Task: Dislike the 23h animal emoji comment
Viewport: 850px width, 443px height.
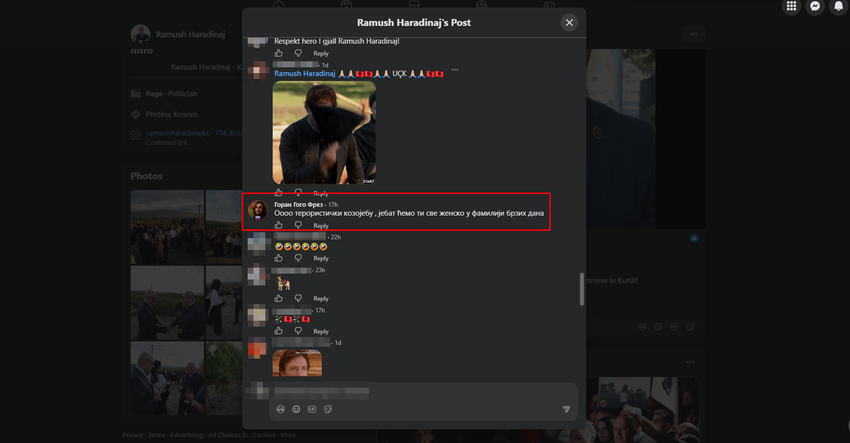Action: 298,298
